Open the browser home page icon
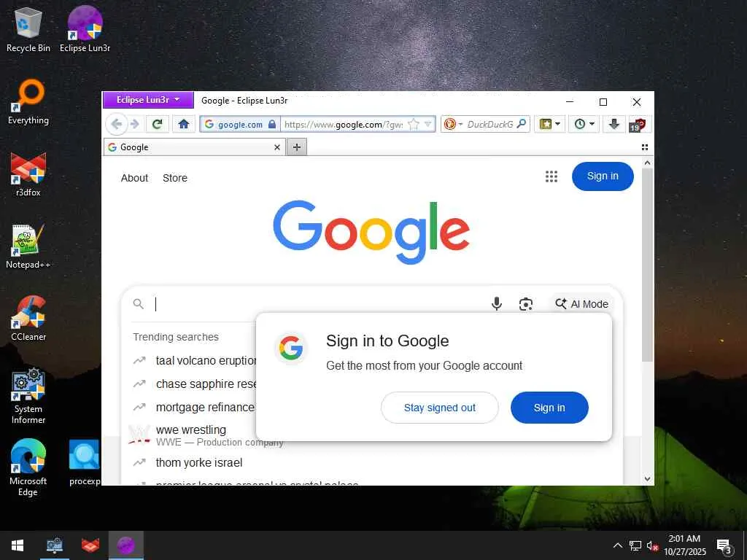 click(183, 124)
